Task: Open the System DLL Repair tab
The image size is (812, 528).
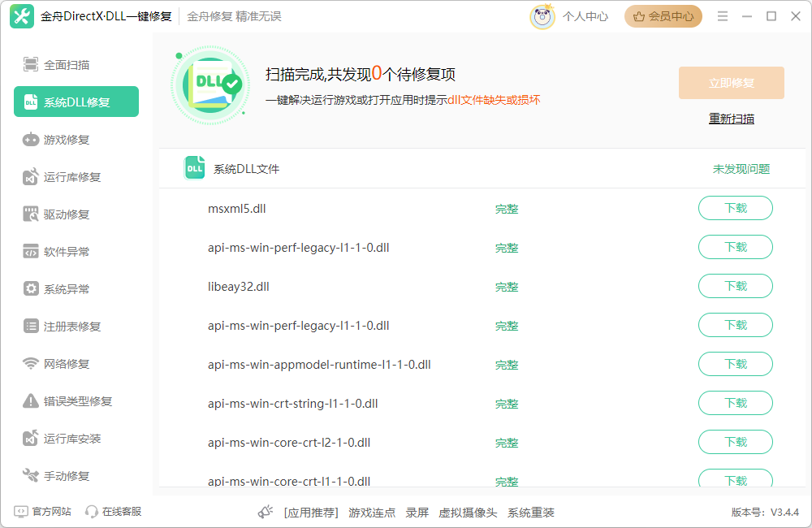Action: point(76,102)
